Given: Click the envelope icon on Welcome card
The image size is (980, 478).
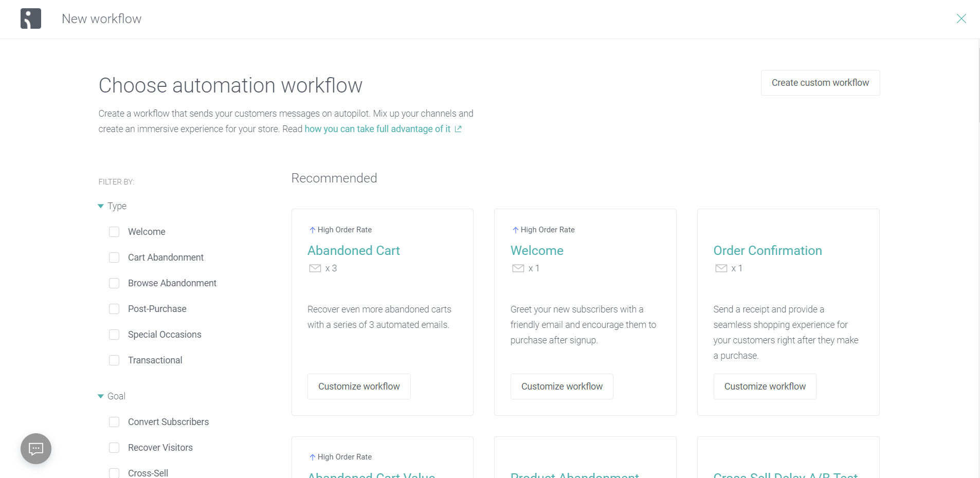Looking at the screenshot, I should tap(518, 268).
